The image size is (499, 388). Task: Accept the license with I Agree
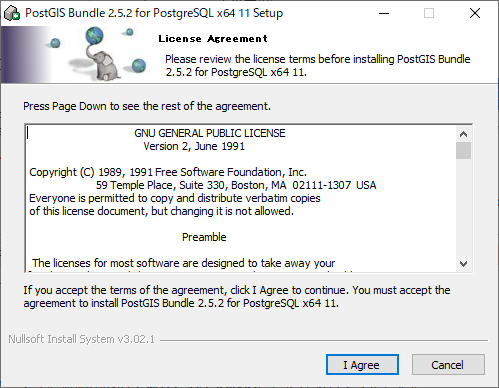pos(362,365)
